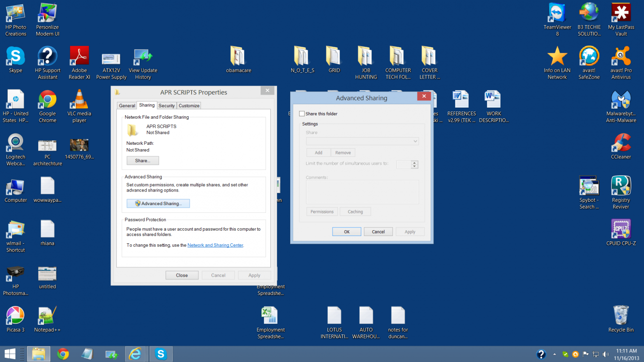Screen dimensions: 644x362
Task: Select the Sharing tab
Action: 147,105
